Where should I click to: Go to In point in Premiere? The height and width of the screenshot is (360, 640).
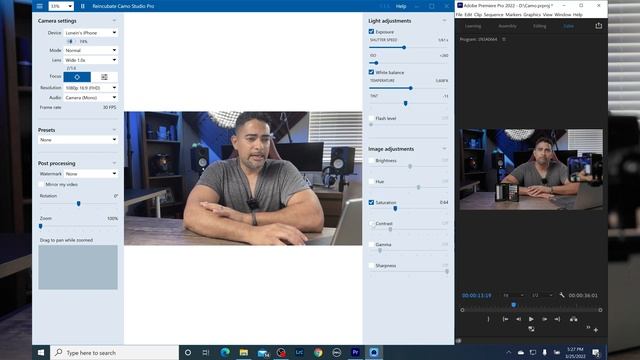(505, 319)
